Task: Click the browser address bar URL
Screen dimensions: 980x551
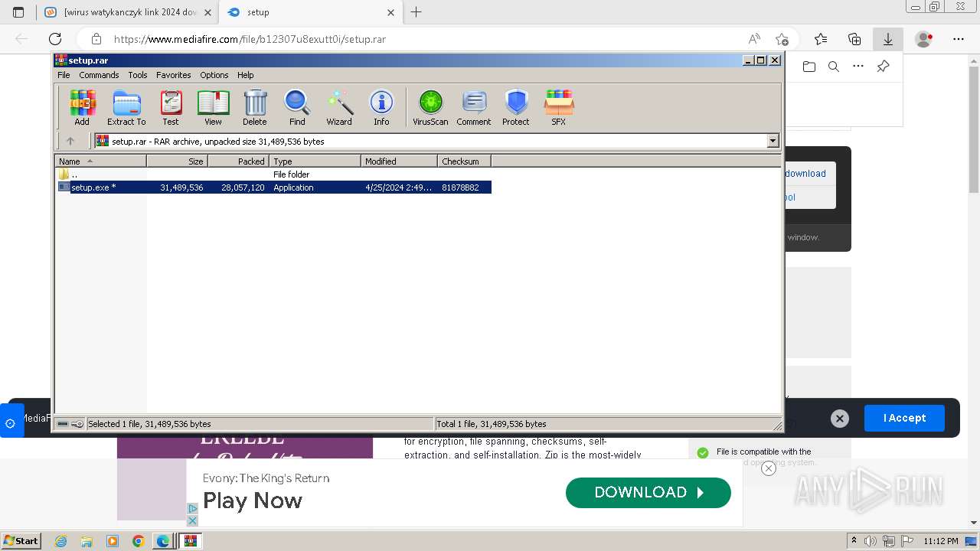Action: click(250, 39)
